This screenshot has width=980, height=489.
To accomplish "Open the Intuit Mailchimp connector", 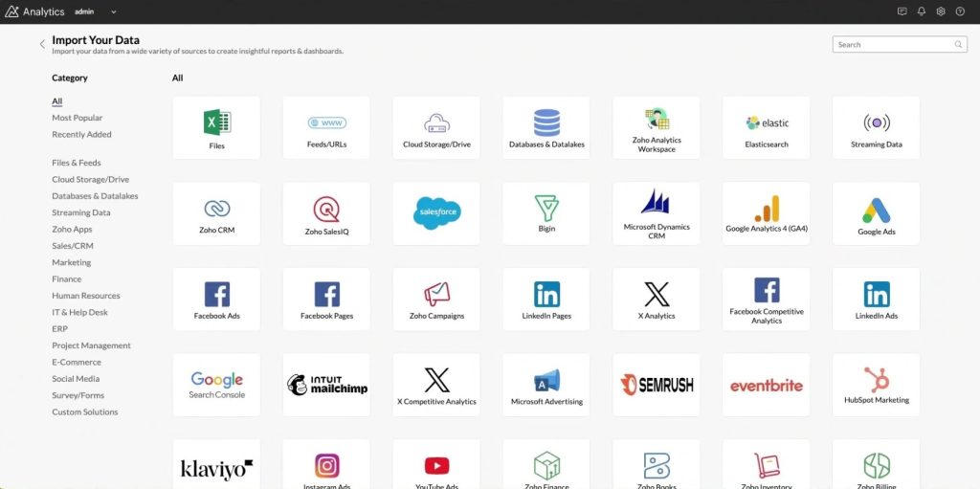I will tap(326, 385).
